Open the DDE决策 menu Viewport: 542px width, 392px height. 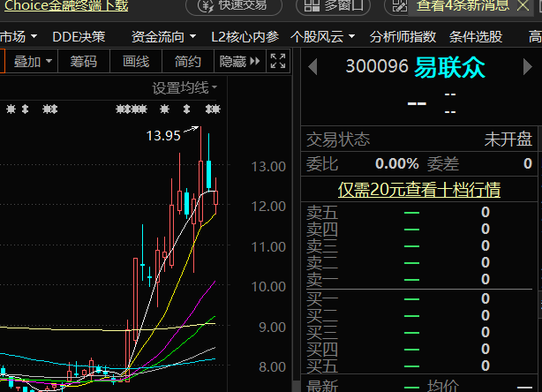pos(79,37)
